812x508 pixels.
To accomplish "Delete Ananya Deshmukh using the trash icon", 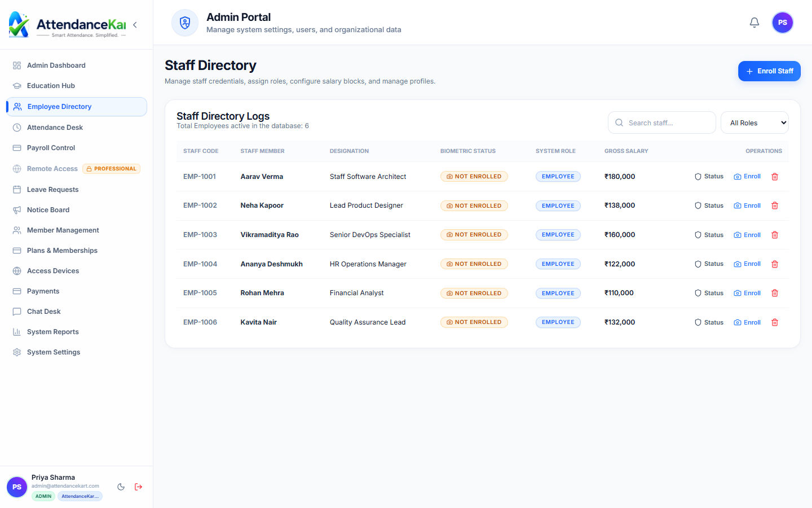I will pyautogui.click(x=775, y=264).
